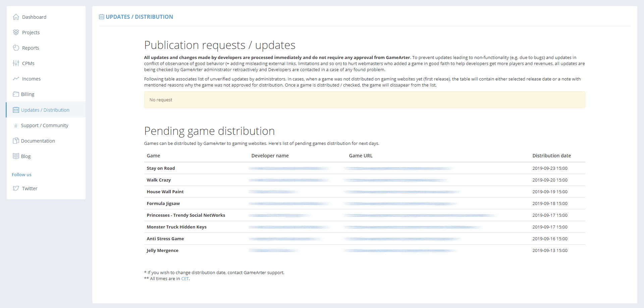Image resolution: width=644 pixels, height=308 pixels.
Task: Select the Walk Crazy game name
Action: 159,180
